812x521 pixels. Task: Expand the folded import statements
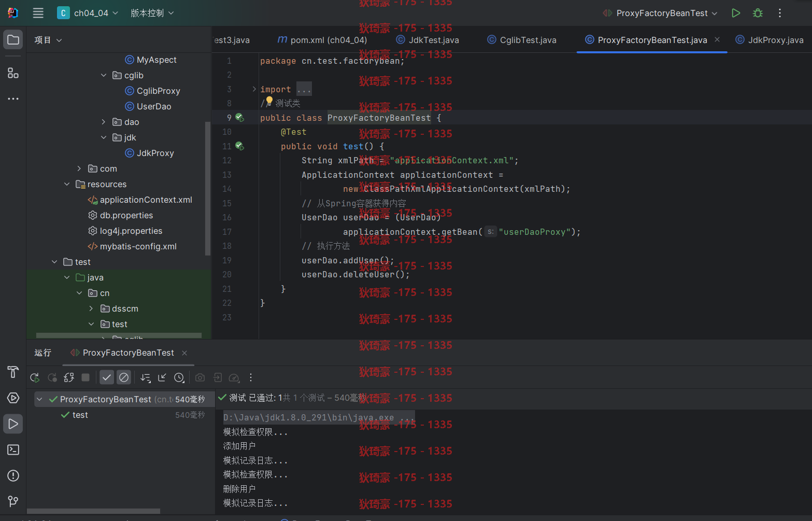click(254, 89)
